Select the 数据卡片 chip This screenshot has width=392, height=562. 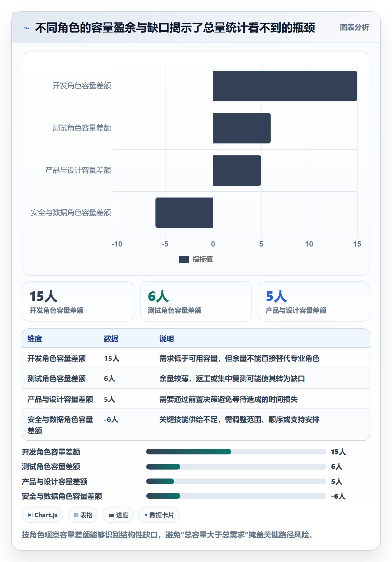point(159,515)
